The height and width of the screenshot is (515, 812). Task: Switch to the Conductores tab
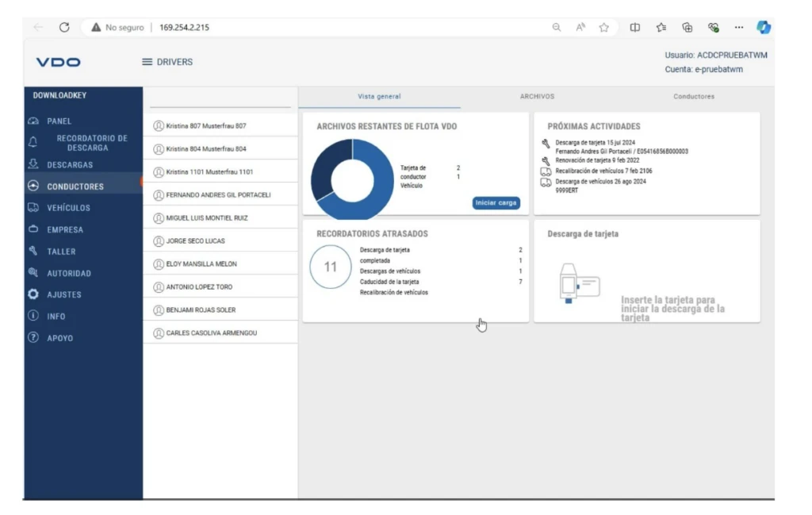point(694,96)
